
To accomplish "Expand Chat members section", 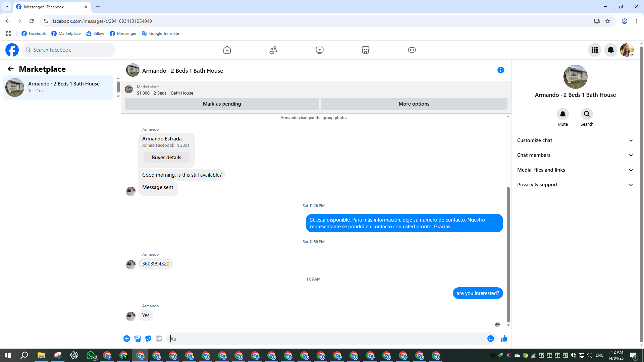I will pyautogui.click(x=575, y=155).
